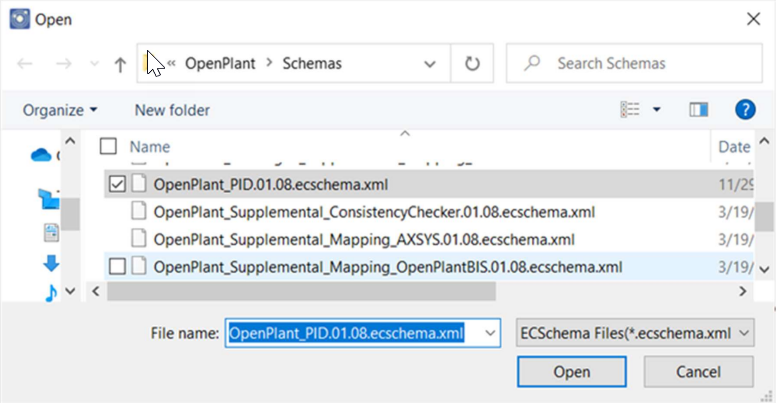
Task: Check the Mapping_OpenPlantBIS file checkbox
Action: [x=117, y=267]
